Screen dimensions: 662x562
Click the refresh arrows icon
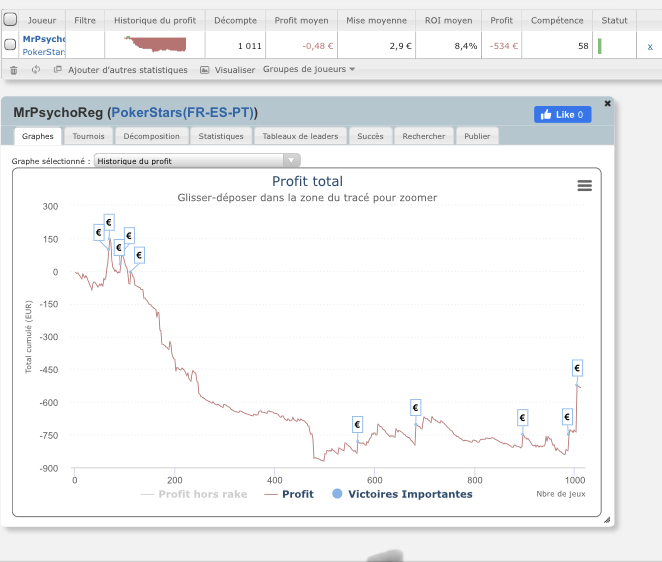click(36, 70)
